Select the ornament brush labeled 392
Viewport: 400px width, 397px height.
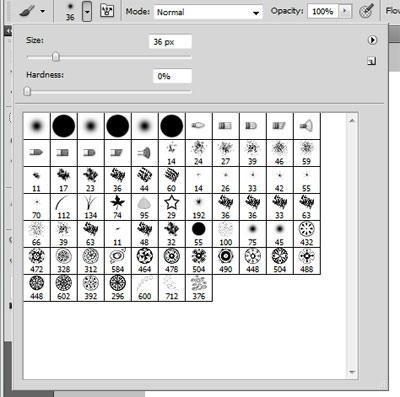(x=91, y=288)
